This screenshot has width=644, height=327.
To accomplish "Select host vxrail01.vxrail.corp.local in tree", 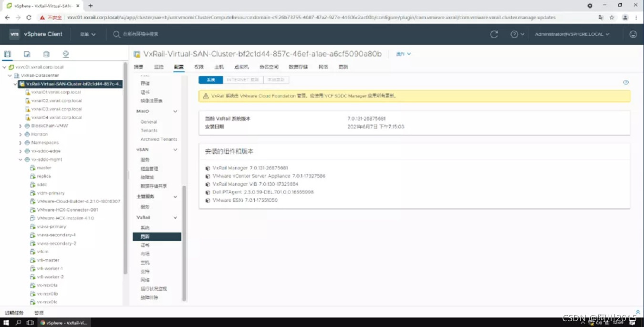I will (x=56, y=92).
